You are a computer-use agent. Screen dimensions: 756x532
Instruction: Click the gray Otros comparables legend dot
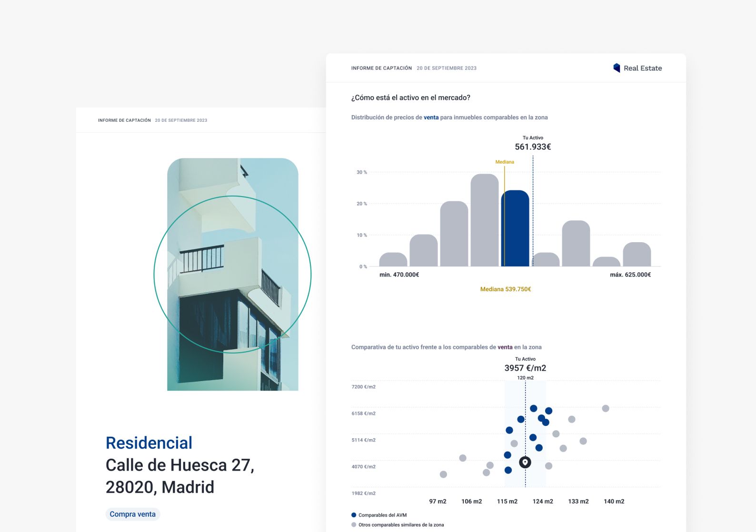click(x=354, y=525)
